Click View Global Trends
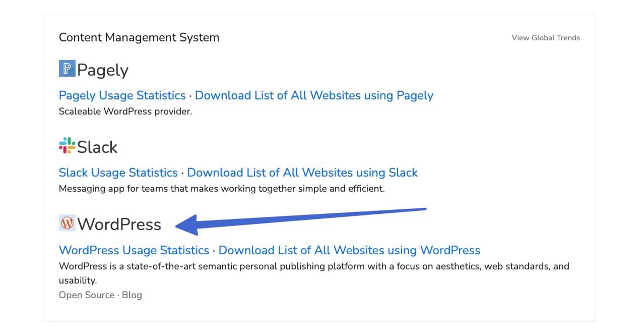The image size is (644, 333). [x=545, y=37]
